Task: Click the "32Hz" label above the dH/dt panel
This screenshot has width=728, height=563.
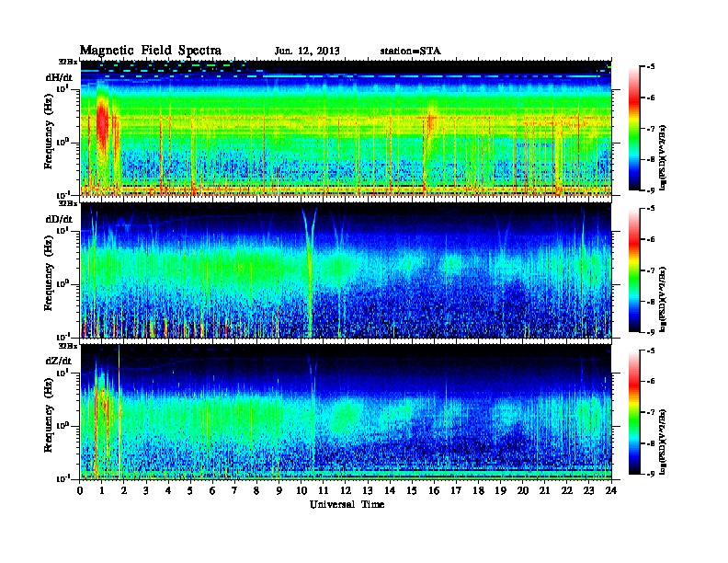Action: tap(67, 62)
